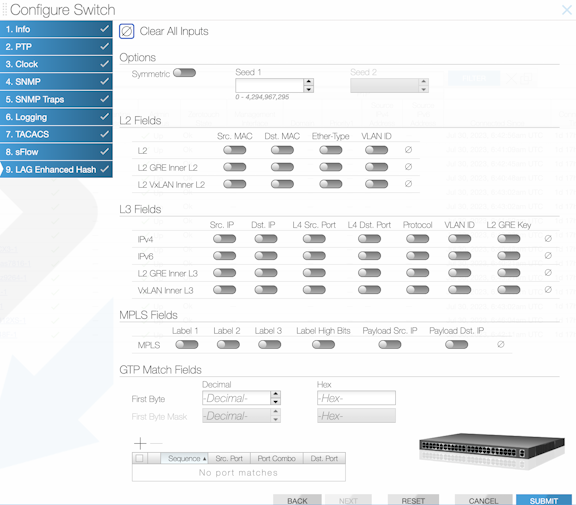This screenshot has height=505, width=576.
Task: Clear the L2 GRE Inner L2 row icon
Action: point(408,167)
